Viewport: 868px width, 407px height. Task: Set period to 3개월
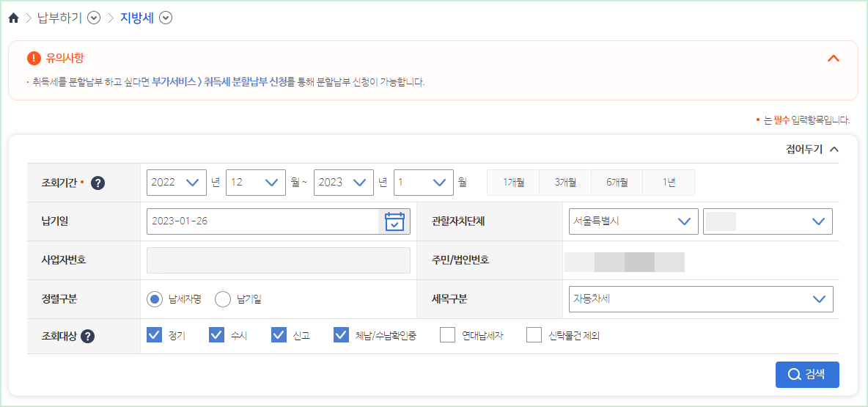point(565,183)
